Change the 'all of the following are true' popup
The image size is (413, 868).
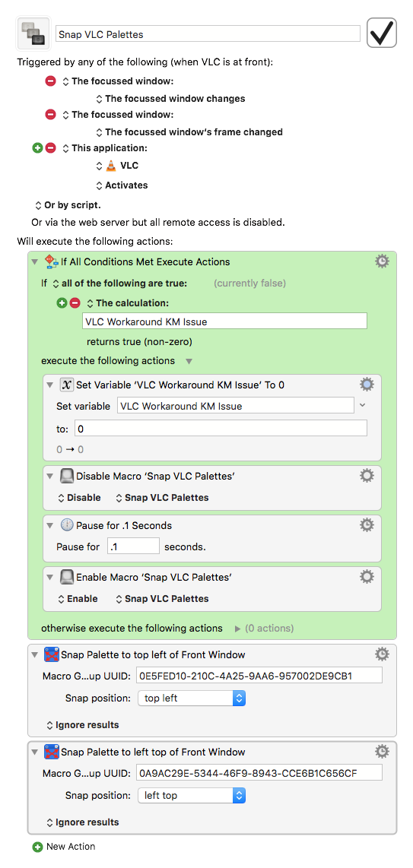[119, 284]
